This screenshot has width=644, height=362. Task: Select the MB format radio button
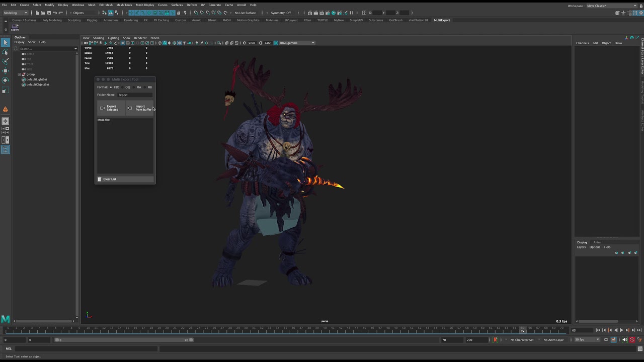coord(144,87)
